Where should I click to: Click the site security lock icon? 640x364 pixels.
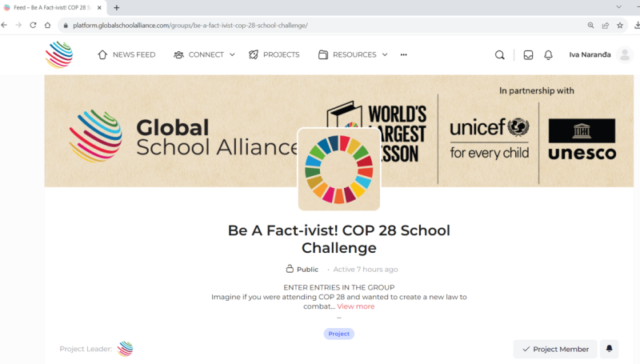coord(66,26)
